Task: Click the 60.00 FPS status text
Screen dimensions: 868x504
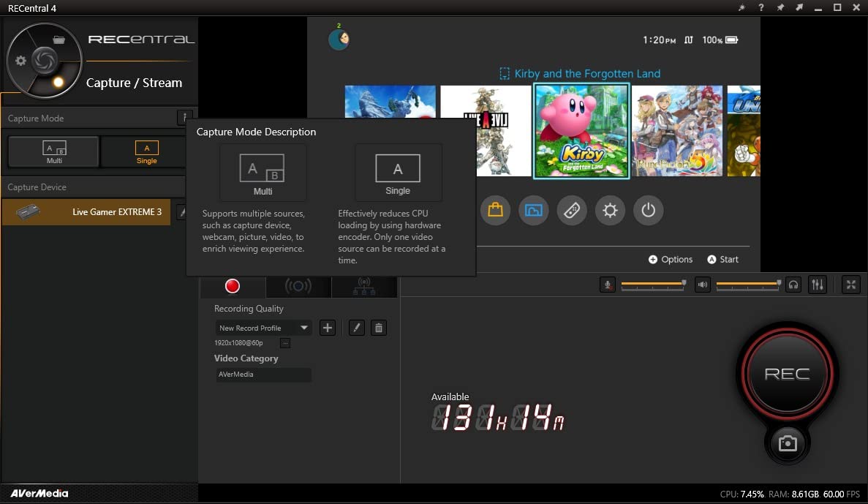Action: click(842, 494)
